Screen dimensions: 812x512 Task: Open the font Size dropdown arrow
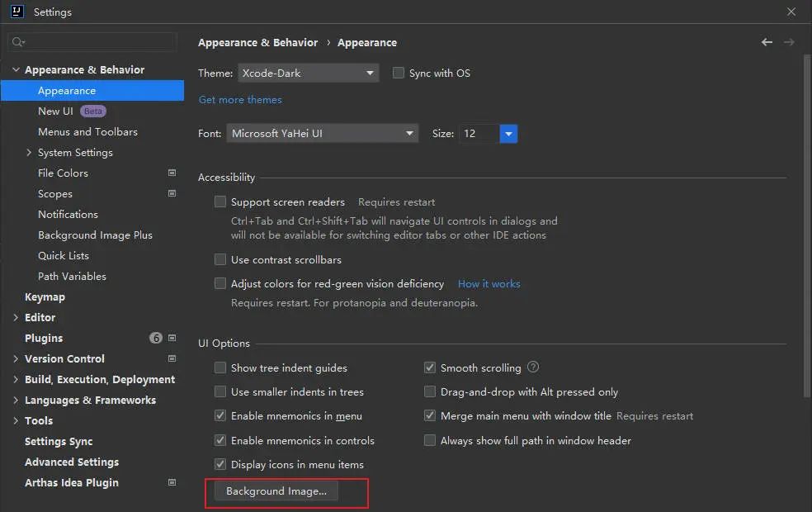click(x=508, y=134)
